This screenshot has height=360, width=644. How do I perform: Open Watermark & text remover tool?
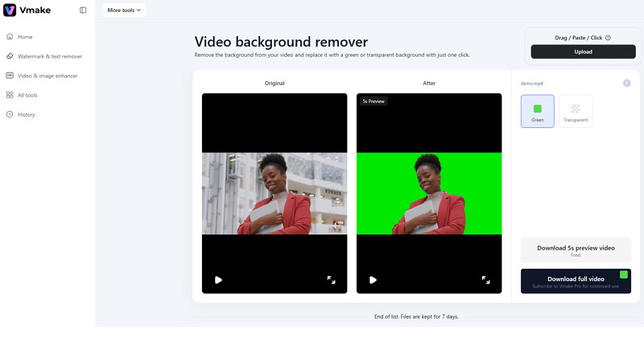49,56
